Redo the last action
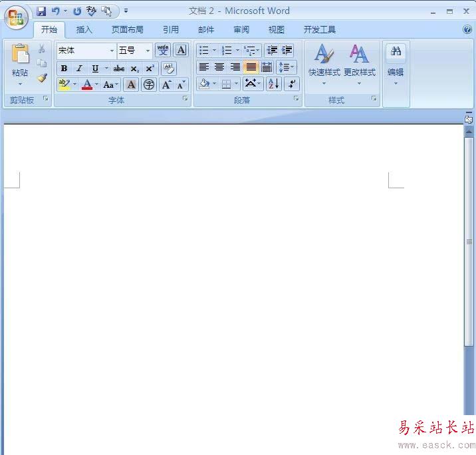This screenshot has height=455, width=476. [x=77, y=11]
